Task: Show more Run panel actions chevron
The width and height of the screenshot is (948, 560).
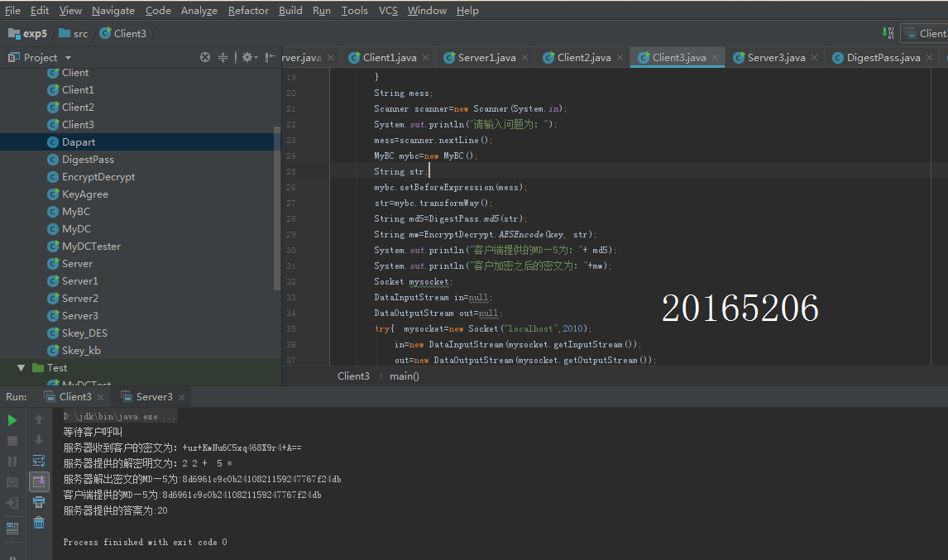Action: [12, 557]
